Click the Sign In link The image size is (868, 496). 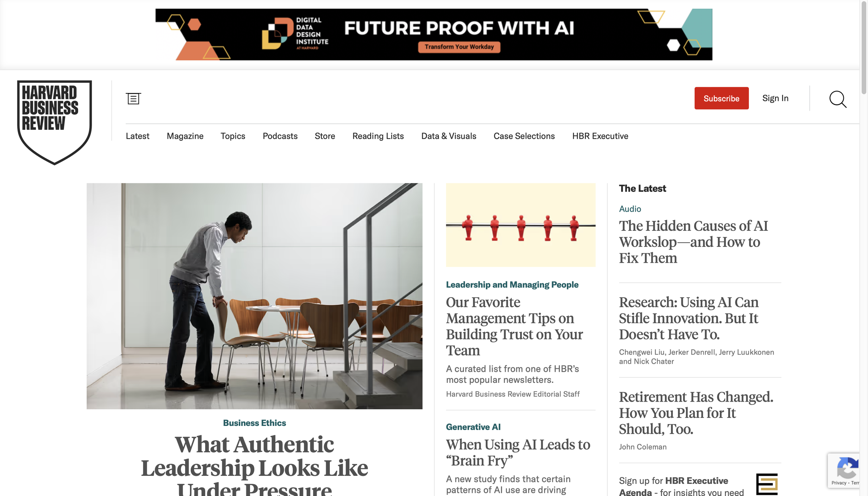775,98
